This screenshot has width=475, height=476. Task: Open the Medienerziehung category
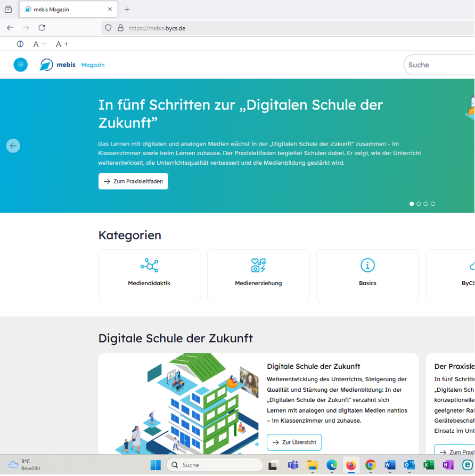(258, 276)
